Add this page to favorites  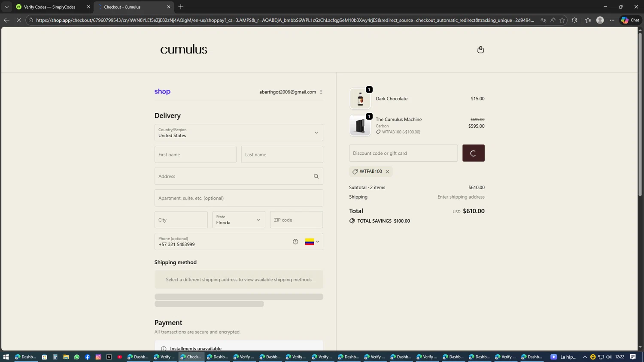(562, 20)
